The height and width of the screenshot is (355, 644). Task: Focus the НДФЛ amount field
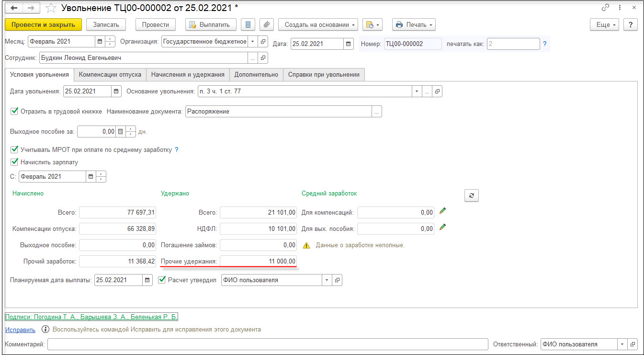tap(259, 229)
